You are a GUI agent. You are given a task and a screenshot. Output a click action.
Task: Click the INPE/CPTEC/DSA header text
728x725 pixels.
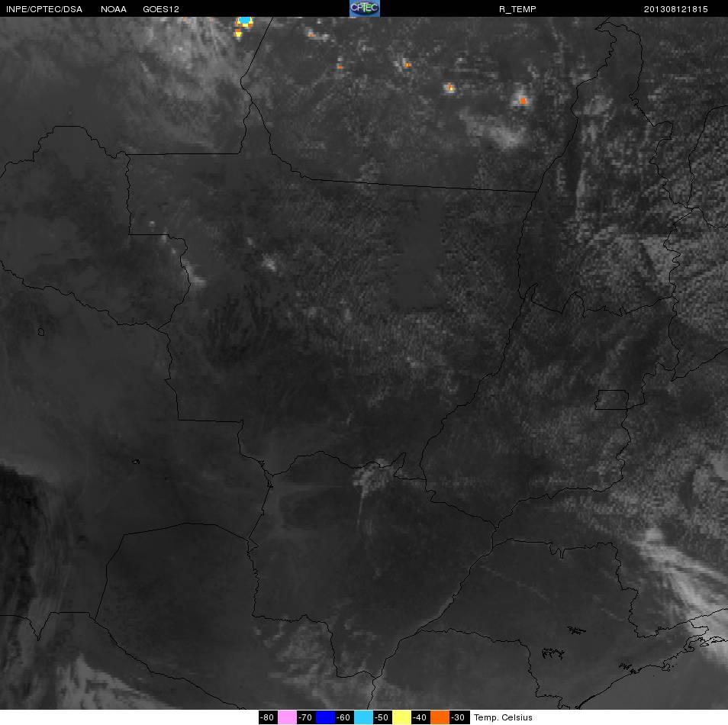click(x=44, y=9)
